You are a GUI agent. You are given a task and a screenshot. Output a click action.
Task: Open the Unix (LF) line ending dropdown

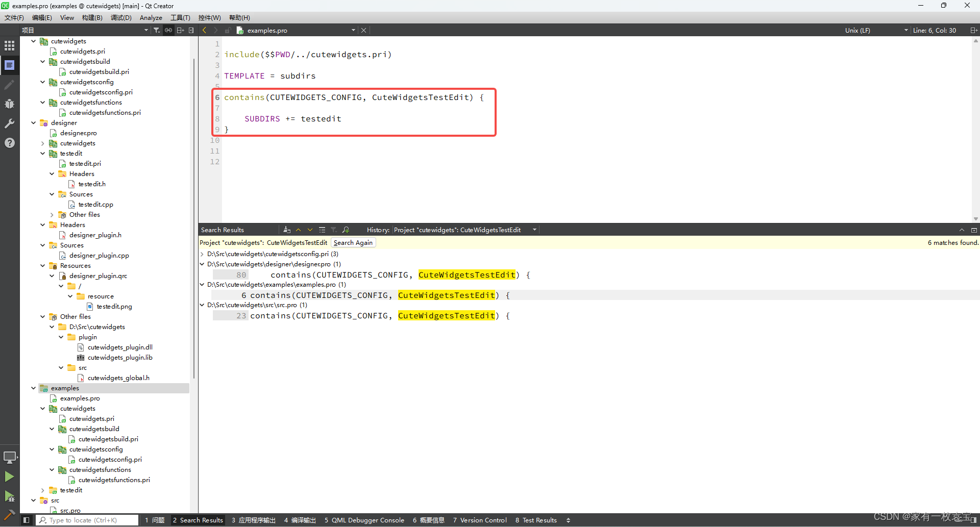pos(876,30)
